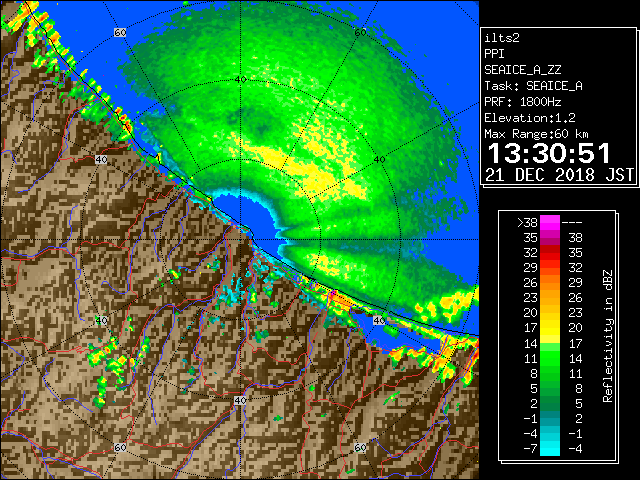This screenshot has height=480, width=640.
Task: Click the '21 DEC 2018 JST' date
Action: point(559,175)
